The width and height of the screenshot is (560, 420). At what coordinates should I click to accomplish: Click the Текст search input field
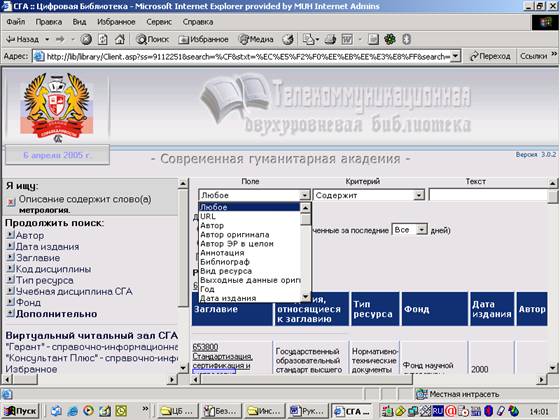(x=488, y=195)
